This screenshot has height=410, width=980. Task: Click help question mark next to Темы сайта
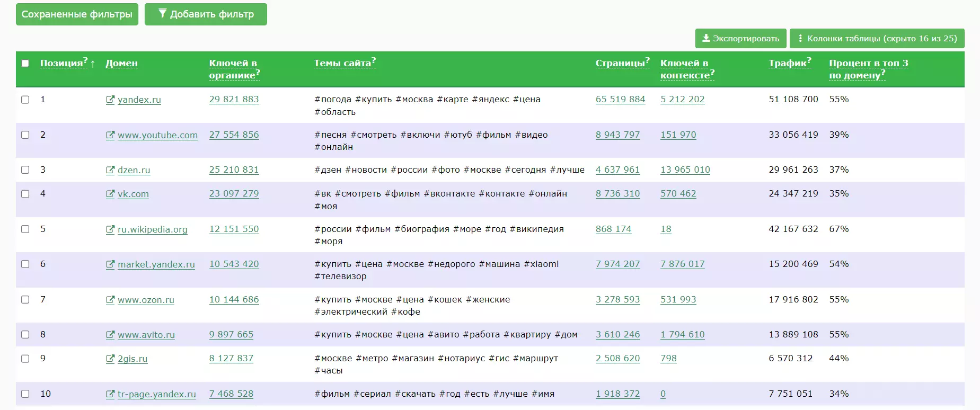[373, 60]
